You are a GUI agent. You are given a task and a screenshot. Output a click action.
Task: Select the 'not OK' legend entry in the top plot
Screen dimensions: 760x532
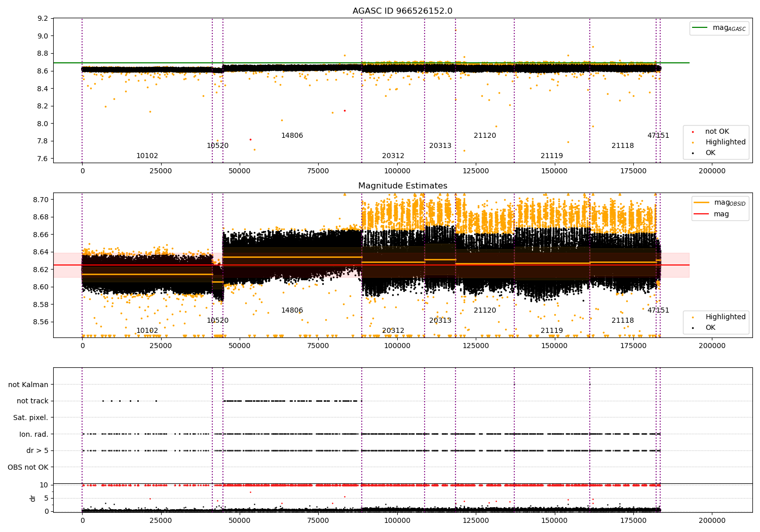717,132
